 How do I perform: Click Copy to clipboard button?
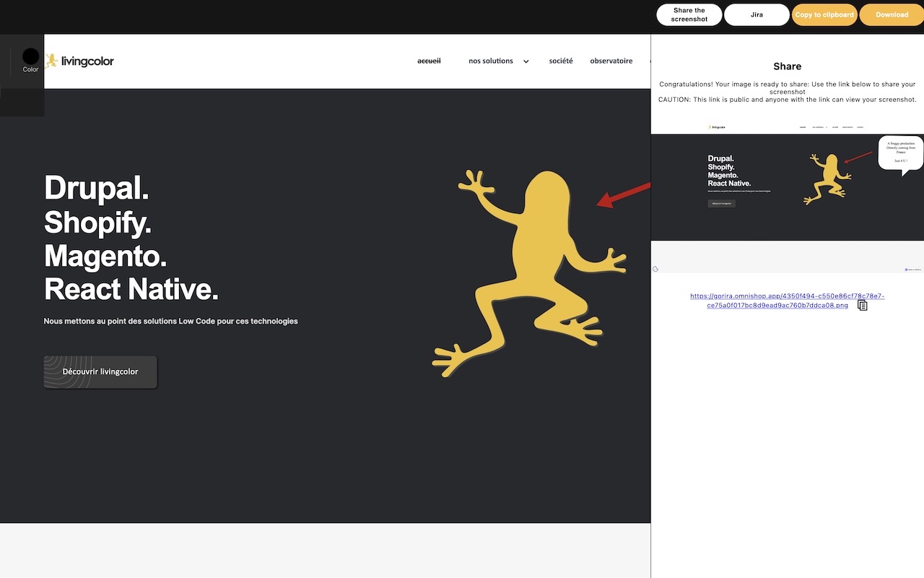824,14
